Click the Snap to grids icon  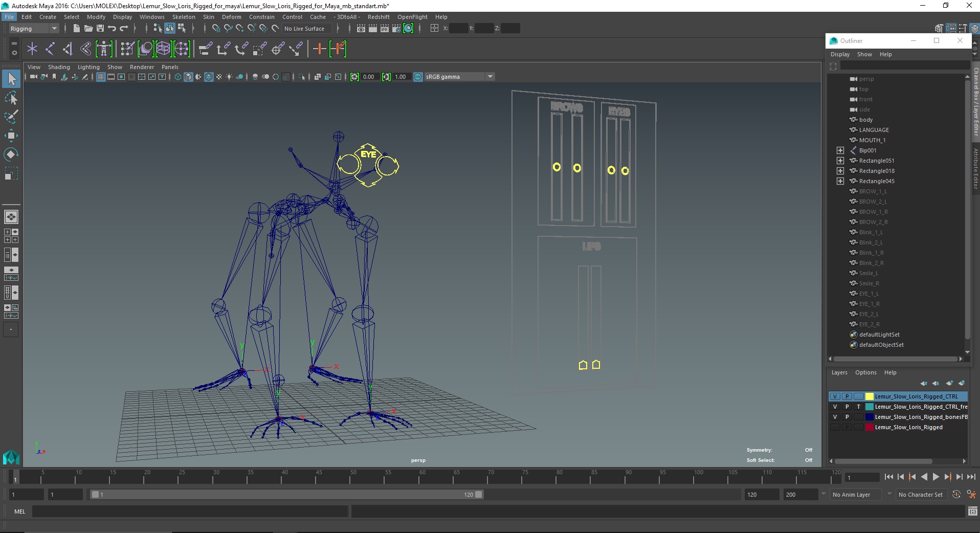[x=216, y=29]
